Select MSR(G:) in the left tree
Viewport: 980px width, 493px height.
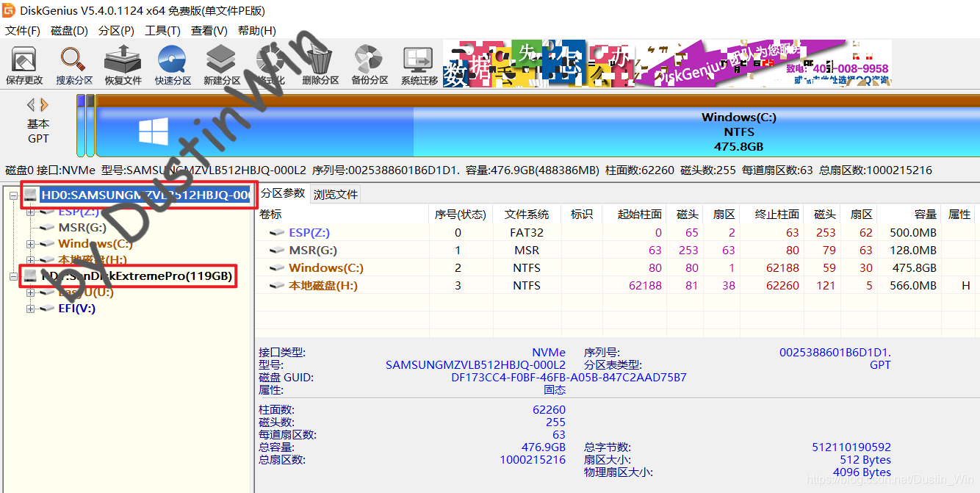click(x=82, y=228)
